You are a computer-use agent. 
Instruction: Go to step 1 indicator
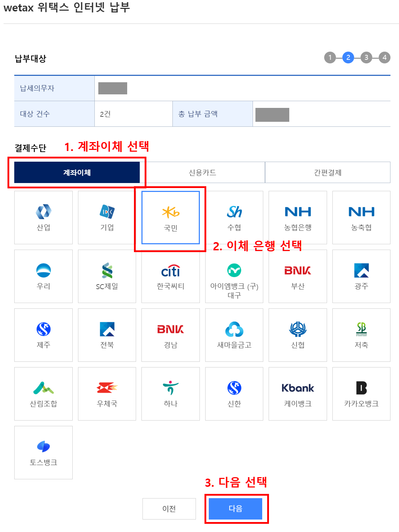pos(330,57)
